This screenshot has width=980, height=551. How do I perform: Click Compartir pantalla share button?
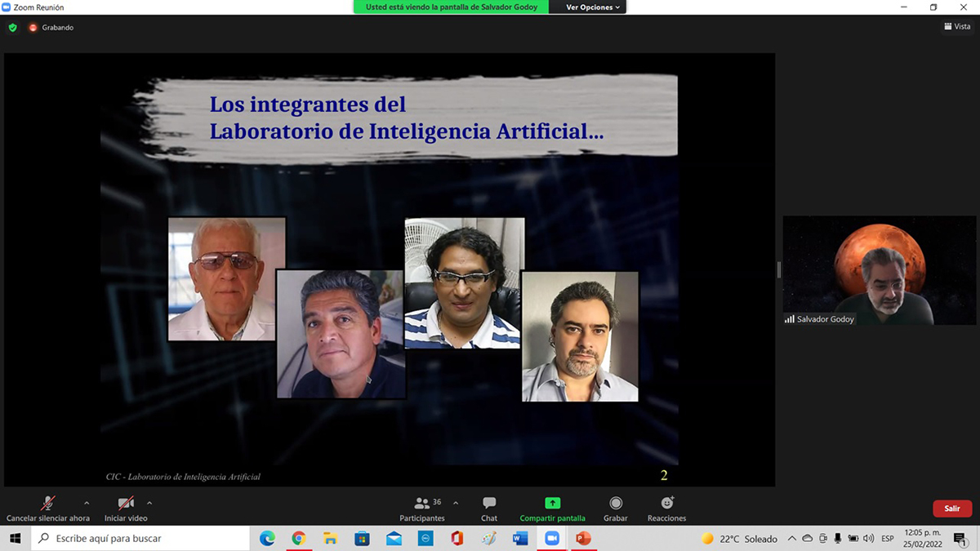point(553,509)
